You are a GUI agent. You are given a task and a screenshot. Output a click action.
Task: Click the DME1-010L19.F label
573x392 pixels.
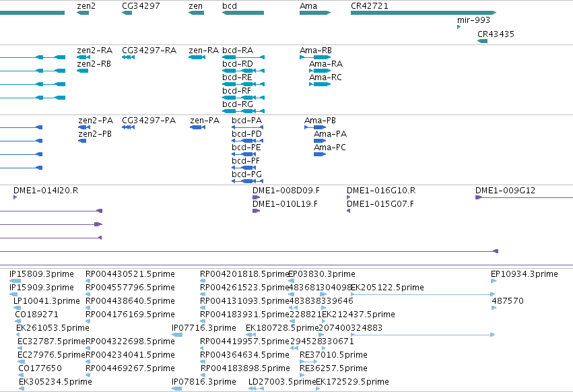285,204
